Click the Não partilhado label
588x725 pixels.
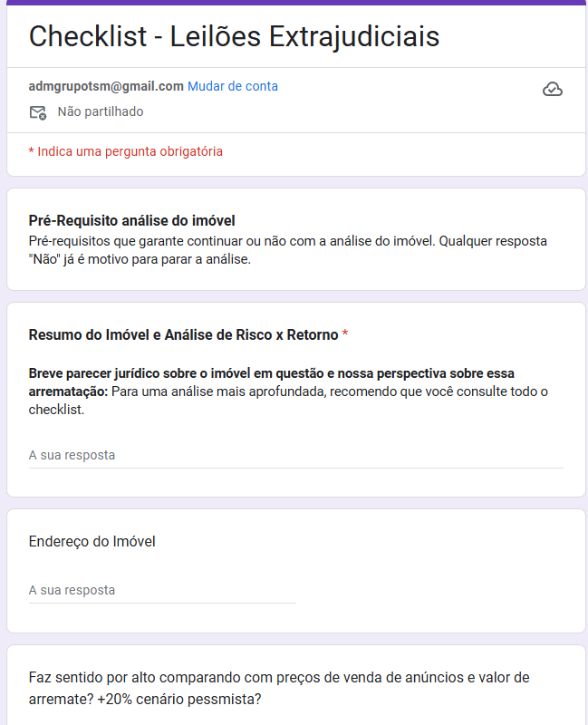(101, 111)
